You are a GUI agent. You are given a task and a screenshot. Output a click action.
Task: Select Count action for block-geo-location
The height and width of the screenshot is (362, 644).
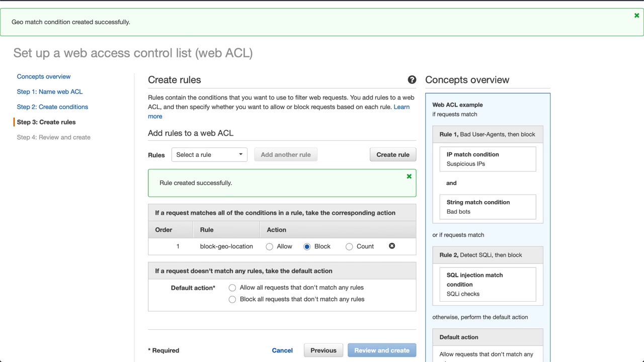tap(349, 246)
